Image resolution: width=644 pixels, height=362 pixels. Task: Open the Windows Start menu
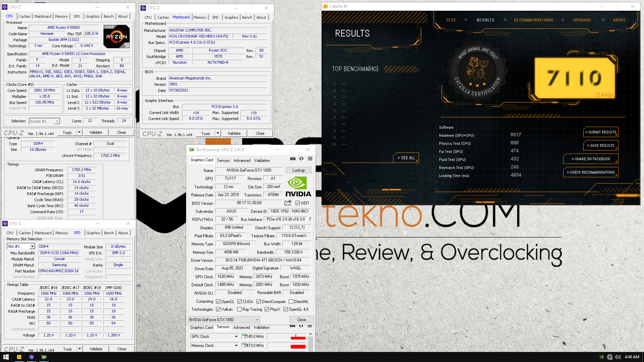6,357
